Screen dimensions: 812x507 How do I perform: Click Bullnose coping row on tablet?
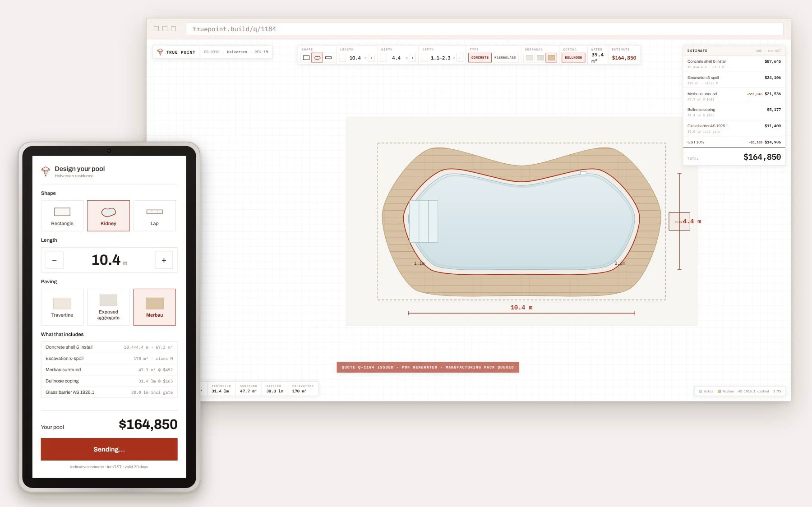coord(109,381)
